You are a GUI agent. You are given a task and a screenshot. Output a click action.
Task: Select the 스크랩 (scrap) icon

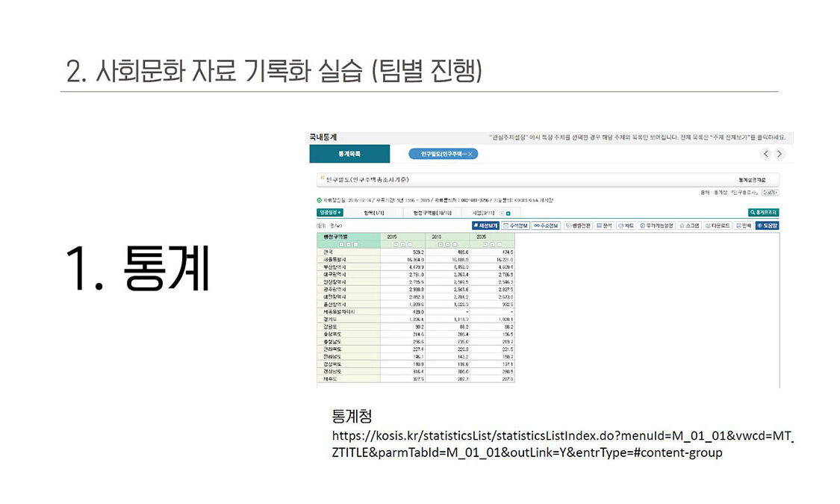coord(690,227)
